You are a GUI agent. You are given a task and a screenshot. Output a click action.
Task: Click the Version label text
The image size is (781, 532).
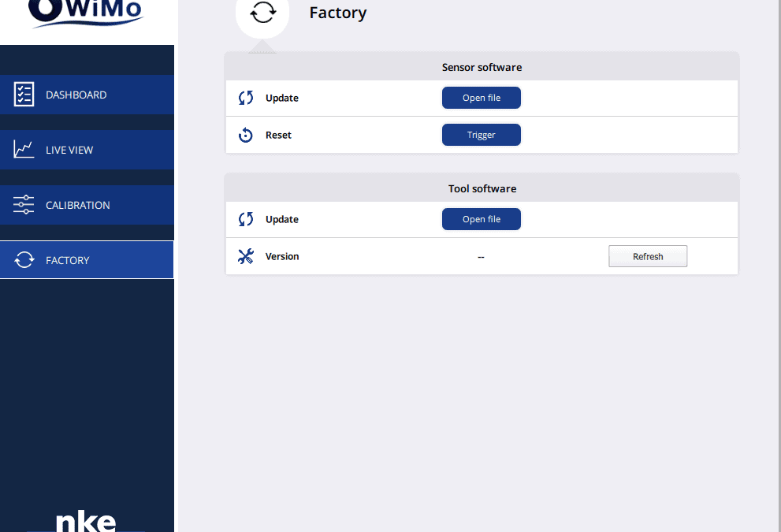tap(282, 256)
